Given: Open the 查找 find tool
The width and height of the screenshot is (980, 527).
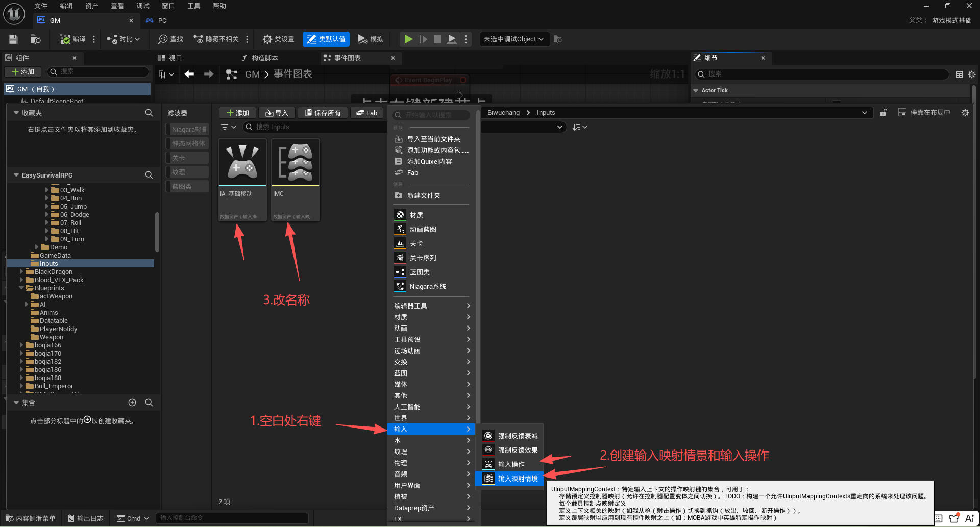Looking at the screenshot, I should pos(170,39).
